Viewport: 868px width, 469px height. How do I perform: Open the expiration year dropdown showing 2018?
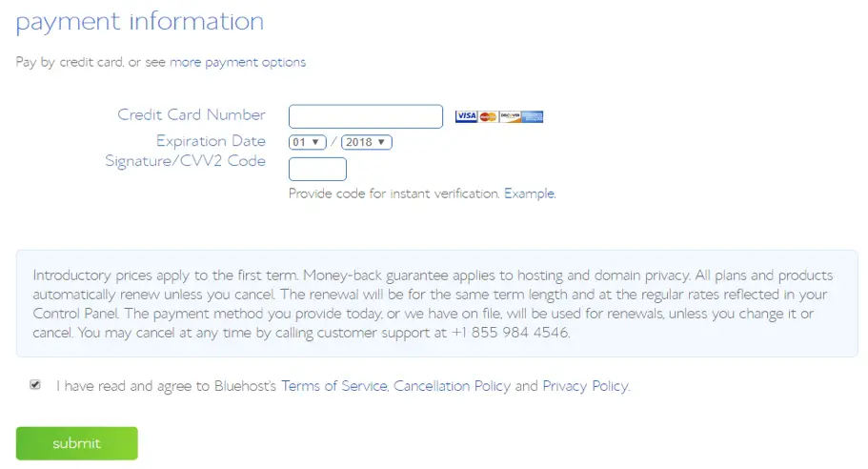pos(367,142)
